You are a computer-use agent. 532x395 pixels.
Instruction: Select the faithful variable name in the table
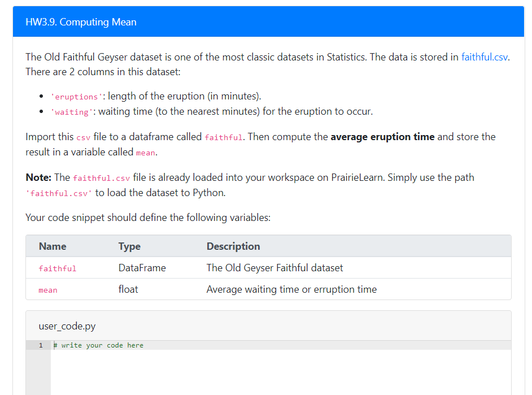57,268
